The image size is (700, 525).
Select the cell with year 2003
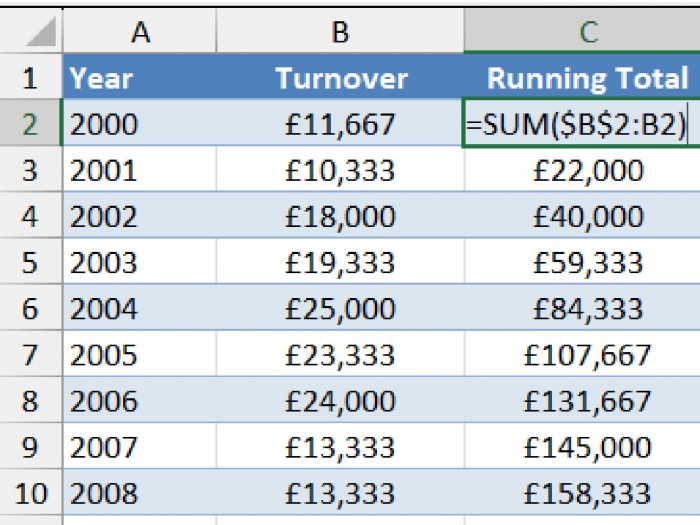click(140, 262)
